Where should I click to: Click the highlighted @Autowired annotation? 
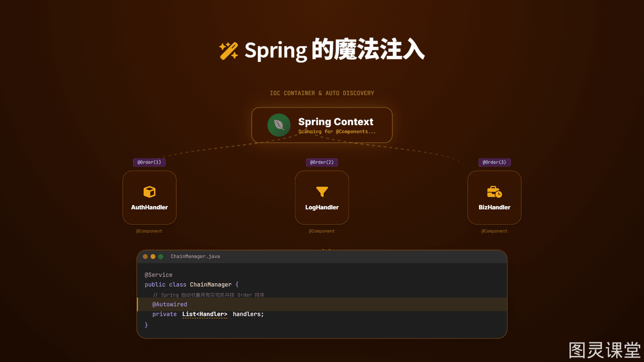coord(169,304)
